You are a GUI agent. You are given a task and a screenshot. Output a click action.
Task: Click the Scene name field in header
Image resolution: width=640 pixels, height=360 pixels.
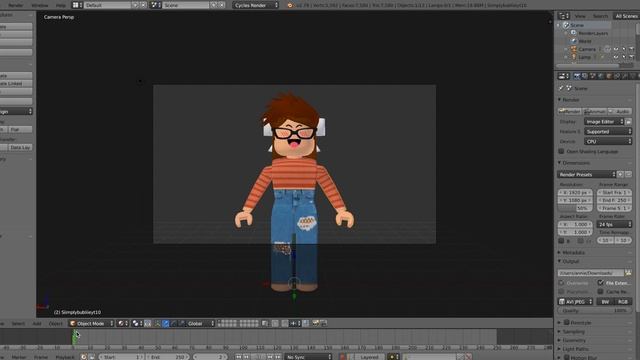(185, 5)
